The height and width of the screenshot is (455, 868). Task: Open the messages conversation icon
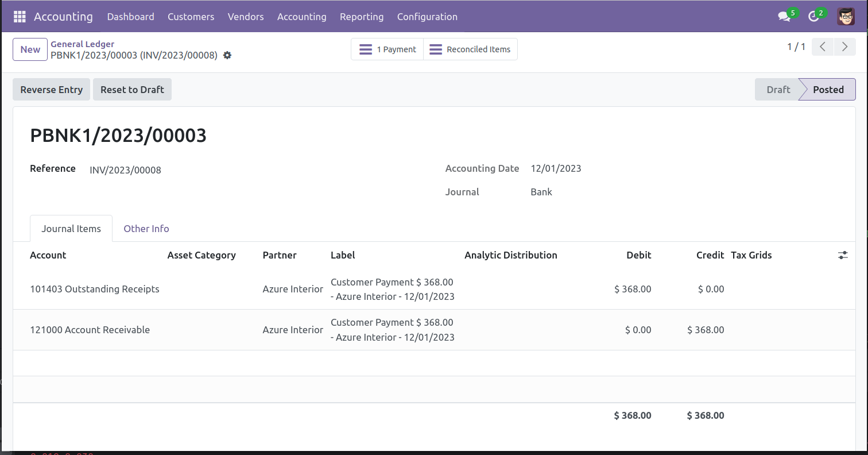(x=784, y=17)
